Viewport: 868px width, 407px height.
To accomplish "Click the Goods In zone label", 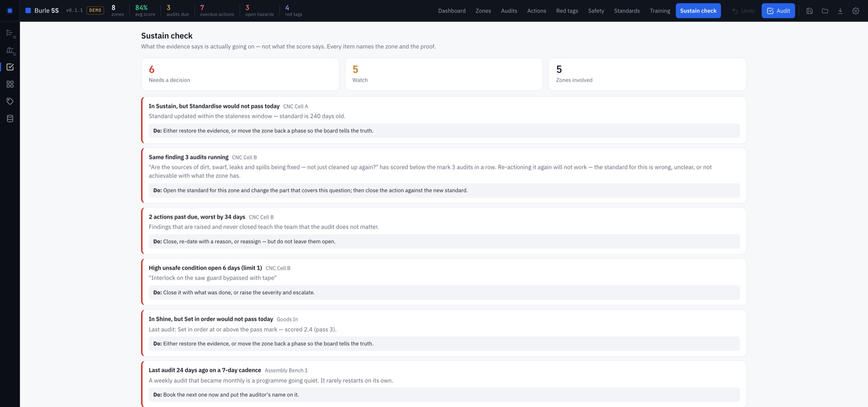I will pos(287,319).
